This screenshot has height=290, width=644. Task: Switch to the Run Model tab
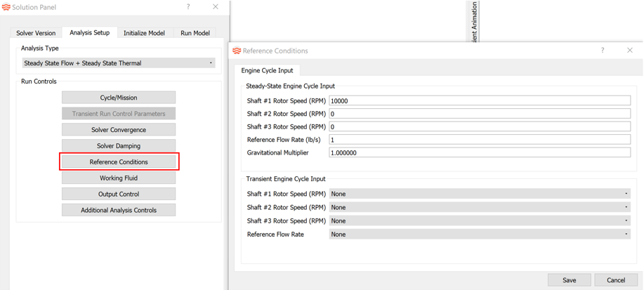point(195,33)
